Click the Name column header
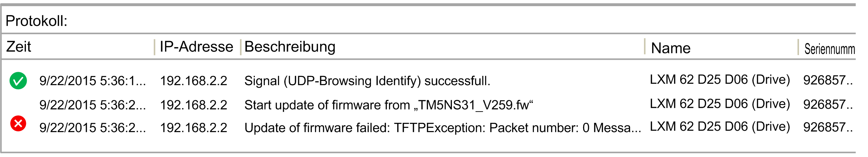This screenshot has height=157, width=868. [x=671, y=48]
